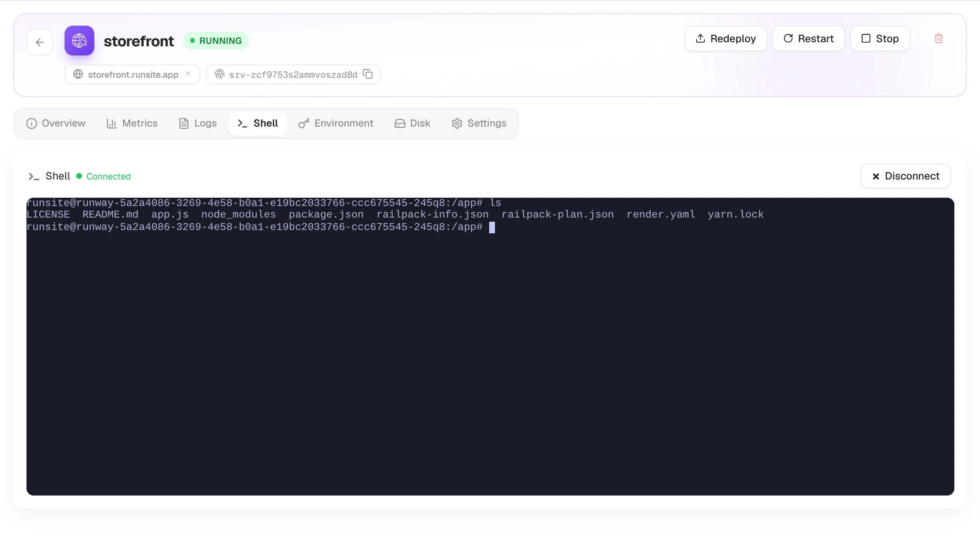This screenshot has height=541, width=980.
Task: Open the Settings tab
Action: point(479,123)
